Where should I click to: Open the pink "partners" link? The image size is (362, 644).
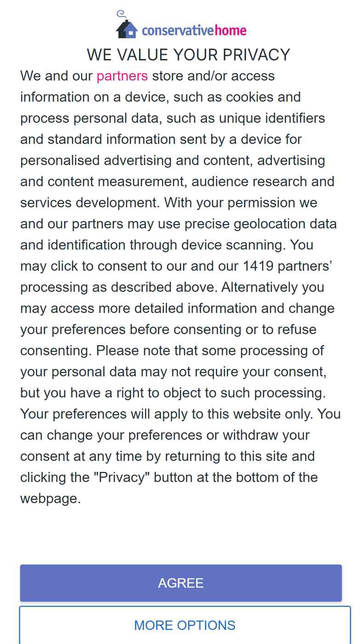click(x=122, y=76)
